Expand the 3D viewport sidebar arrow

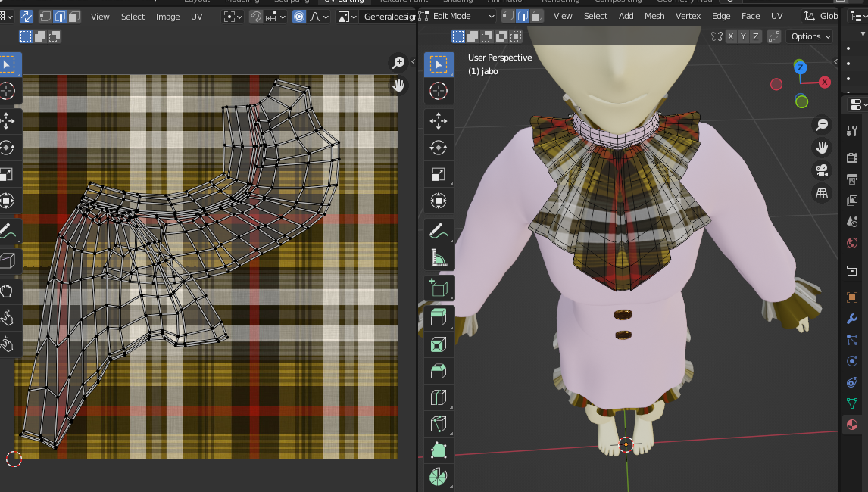tap(836, 62)
